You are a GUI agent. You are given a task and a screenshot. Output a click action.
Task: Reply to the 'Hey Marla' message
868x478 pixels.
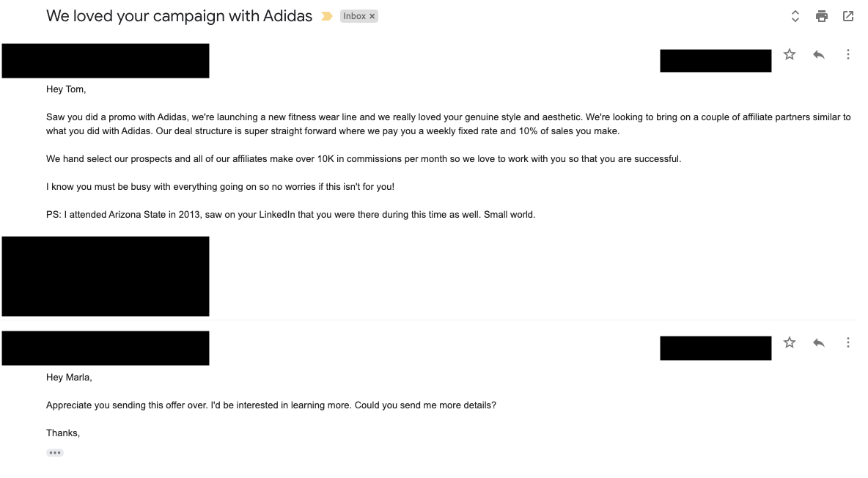click(819, 343)
